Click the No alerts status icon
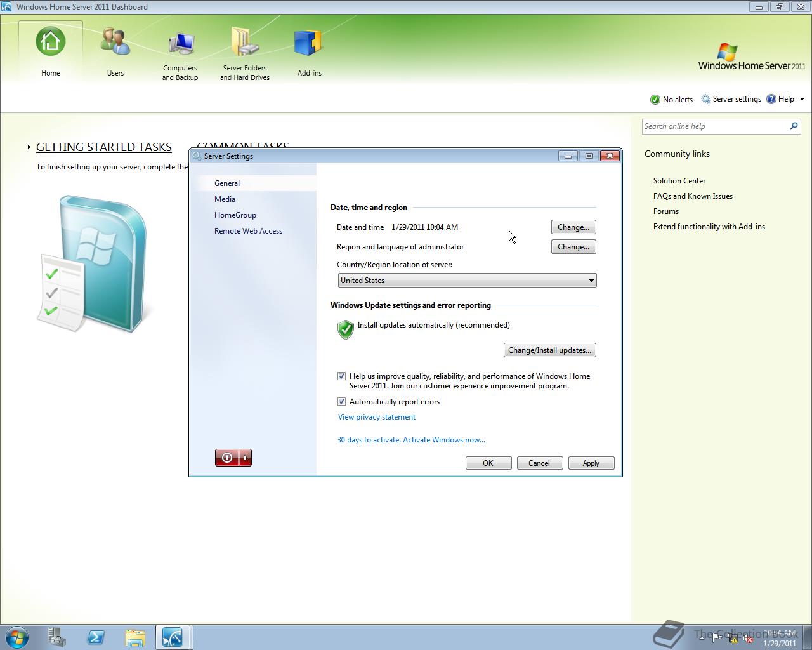The image size is (812, 650). 655,100
